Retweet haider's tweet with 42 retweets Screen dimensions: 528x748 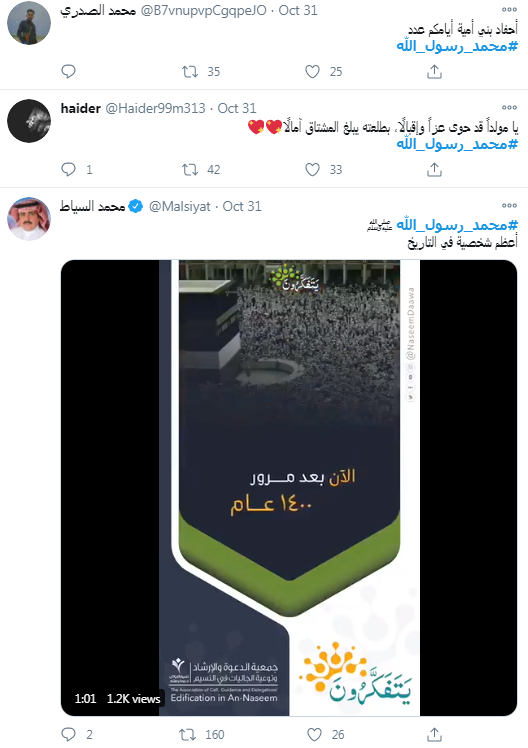tap(190, 169)
